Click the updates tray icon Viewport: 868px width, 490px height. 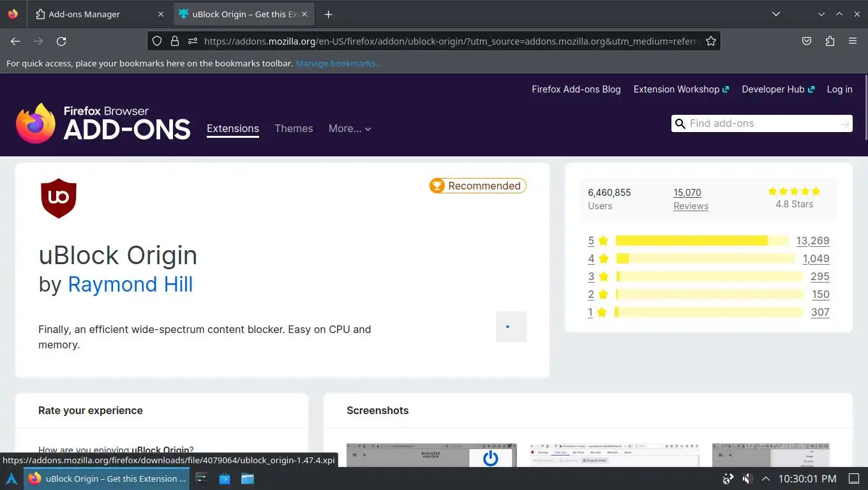[x=728, y=479]
